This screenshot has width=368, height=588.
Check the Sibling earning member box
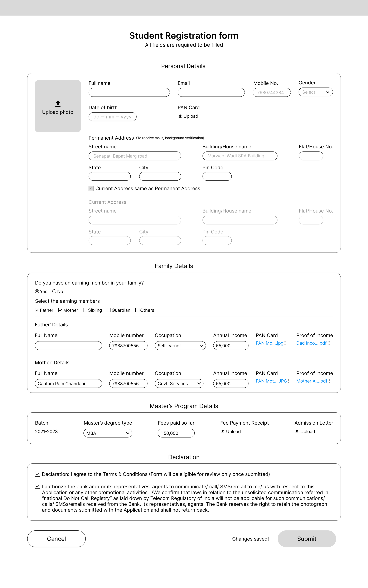85,310
